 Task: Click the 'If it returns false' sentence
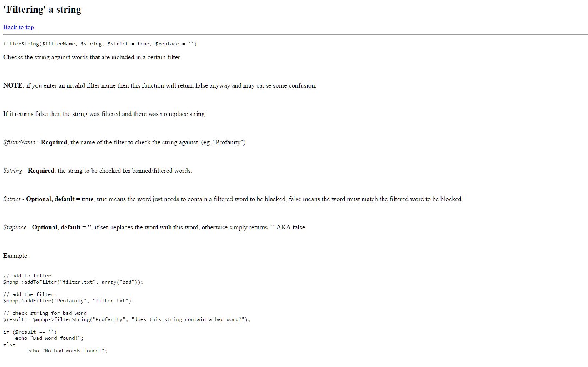click(105, 114)
